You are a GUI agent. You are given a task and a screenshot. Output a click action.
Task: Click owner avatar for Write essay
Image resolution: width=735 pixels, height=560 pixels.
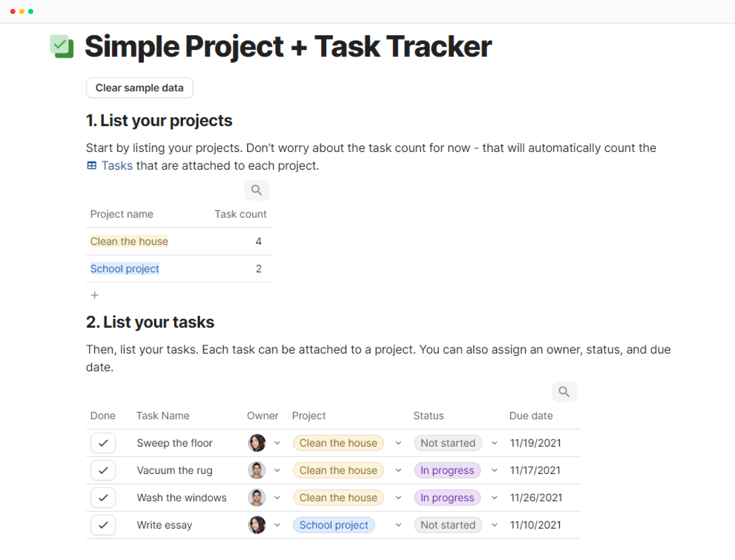257,525
